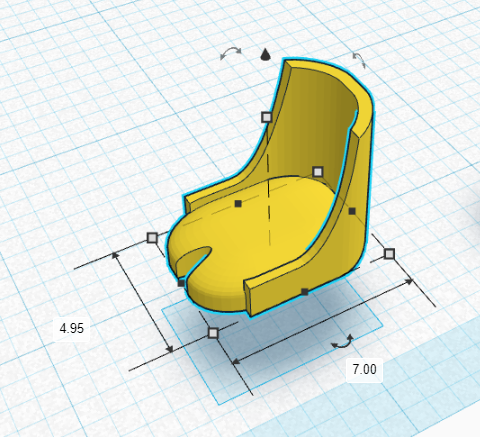The image size is (480, 437).
Task: Select the white corner handle right of the chair base
Action: tap(389, 254)
